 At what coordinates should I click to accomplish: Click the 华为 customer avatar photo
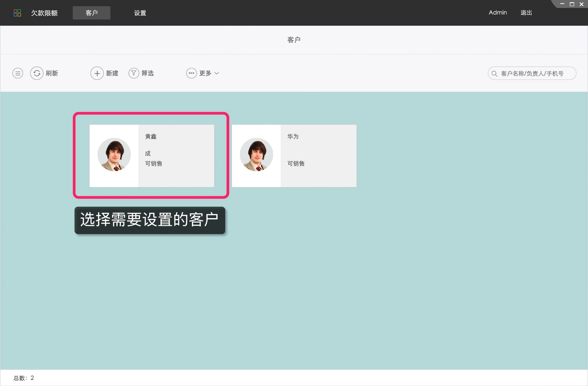[256, 155]
